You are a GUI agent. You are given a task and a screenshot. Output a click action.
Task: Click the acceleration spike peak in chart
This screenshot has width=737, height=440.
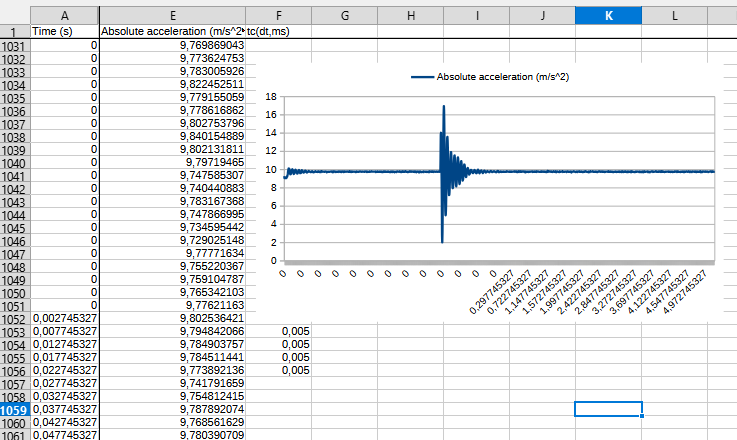click(x=442, y=106)
